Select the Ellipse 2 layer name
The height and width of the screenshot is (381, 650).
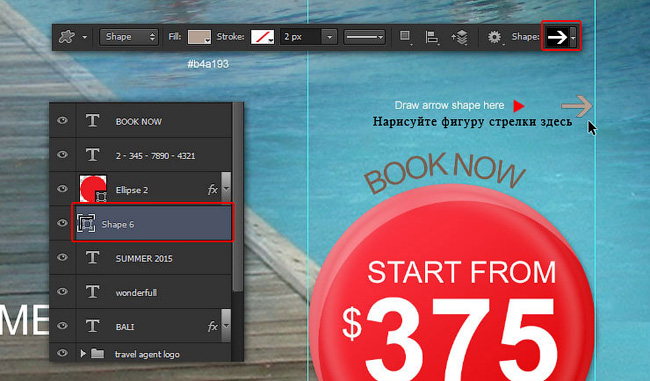click(x=131, y=190)
